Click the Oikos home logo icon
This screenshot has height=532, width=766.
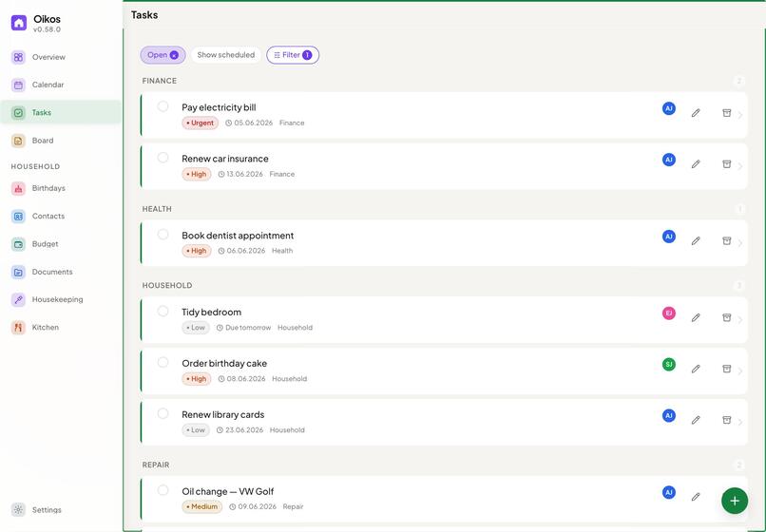tap(19, 23)
